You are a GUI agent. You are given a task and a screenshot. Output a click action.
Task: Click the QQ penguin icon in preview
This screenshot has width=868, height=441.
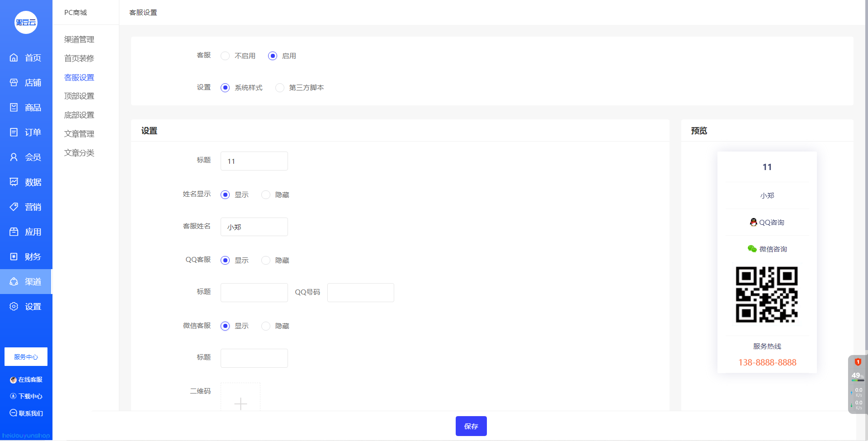coord(753,222)
